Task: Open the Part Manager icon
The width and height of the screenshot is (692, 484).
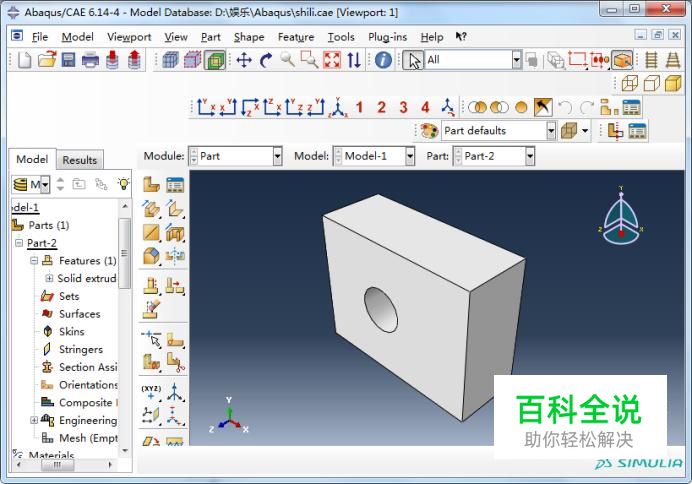Action: 175,184
